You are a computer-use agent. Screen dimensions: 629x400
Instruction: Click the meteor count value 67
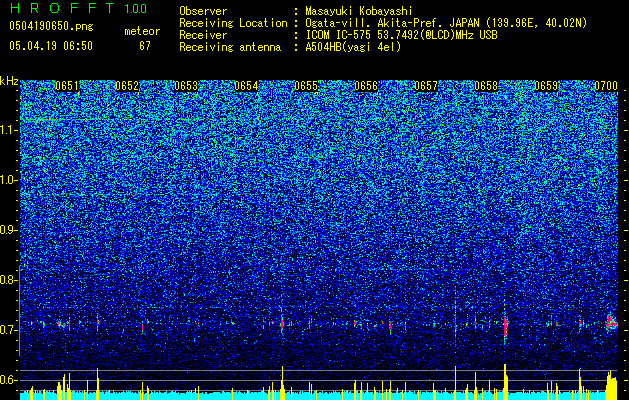tap(145, 46)
